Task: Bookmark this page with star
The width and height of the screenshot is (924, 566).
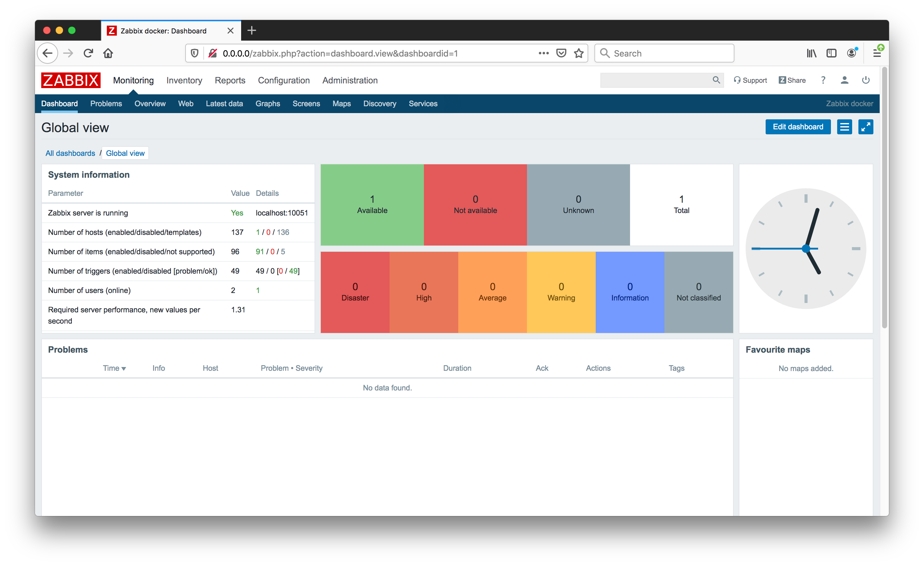Action: point(579,53)
